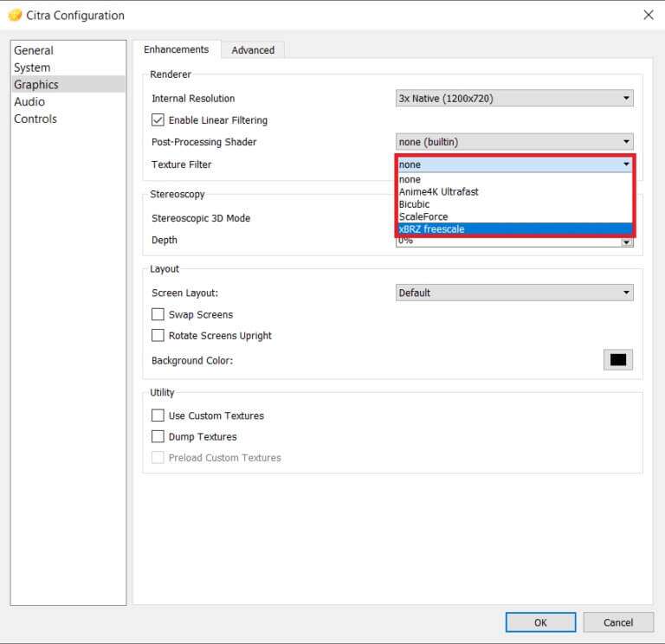Open the Post-Processing Shader dropdown
The image size is (665, 644).
pos(514,142)
